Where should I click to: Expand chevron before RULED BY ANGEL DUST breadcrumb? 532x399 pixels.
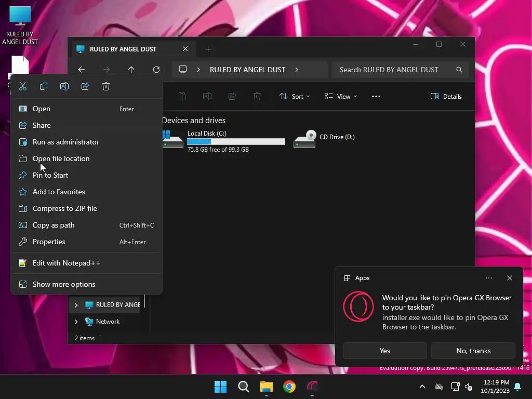198,70
